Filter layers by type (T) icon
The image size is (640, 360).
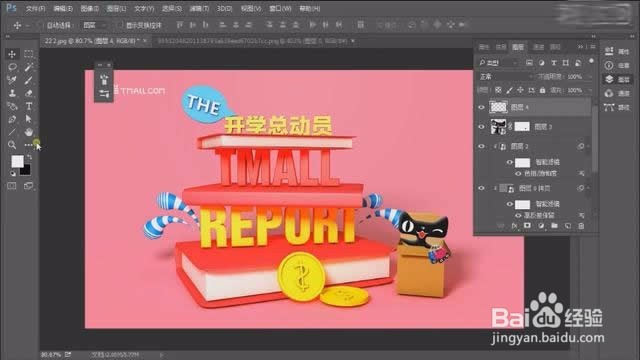[553, 63]
